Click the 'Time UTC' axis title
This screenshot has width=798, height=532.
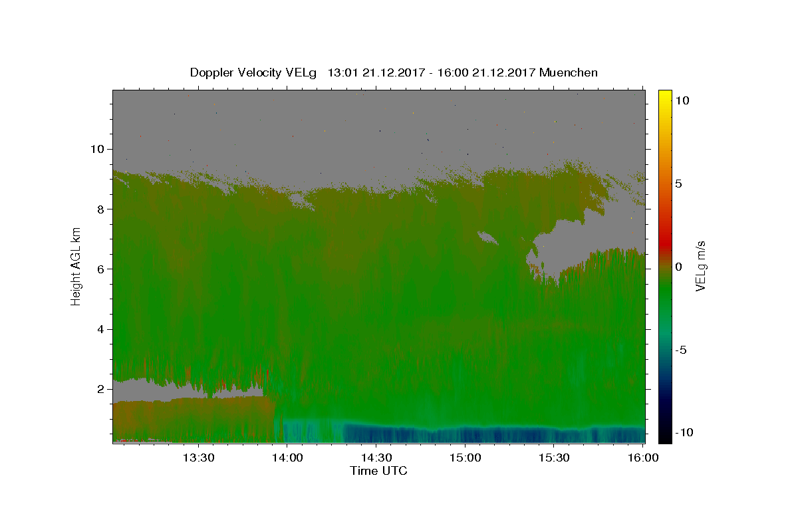[x=378, y=471]
